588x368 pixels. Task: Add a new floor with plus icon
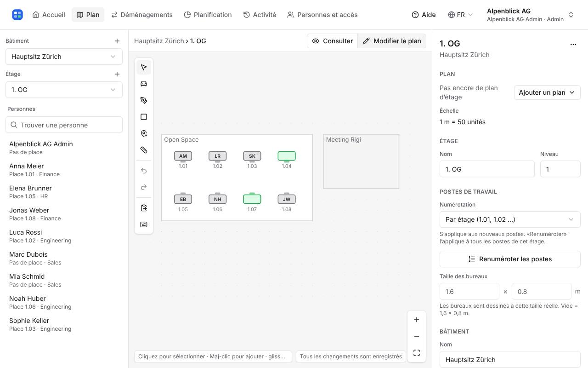117,74
